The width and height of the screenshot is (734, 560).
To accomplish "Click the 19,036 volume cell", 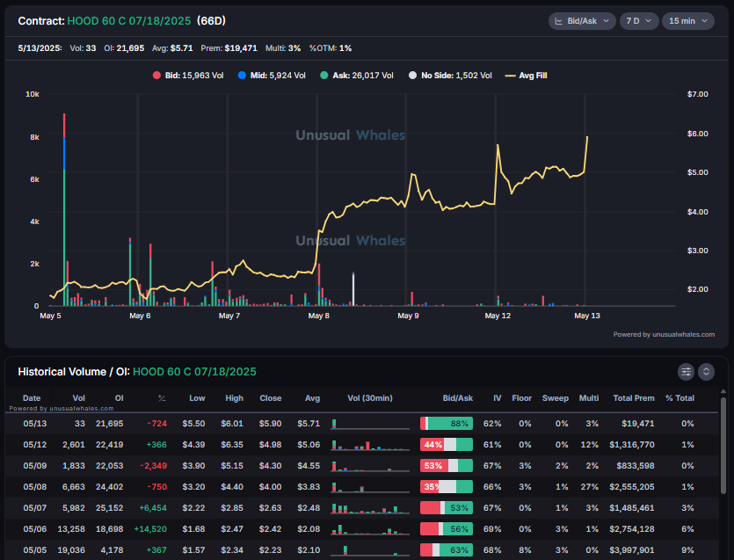I will point(71,549).
